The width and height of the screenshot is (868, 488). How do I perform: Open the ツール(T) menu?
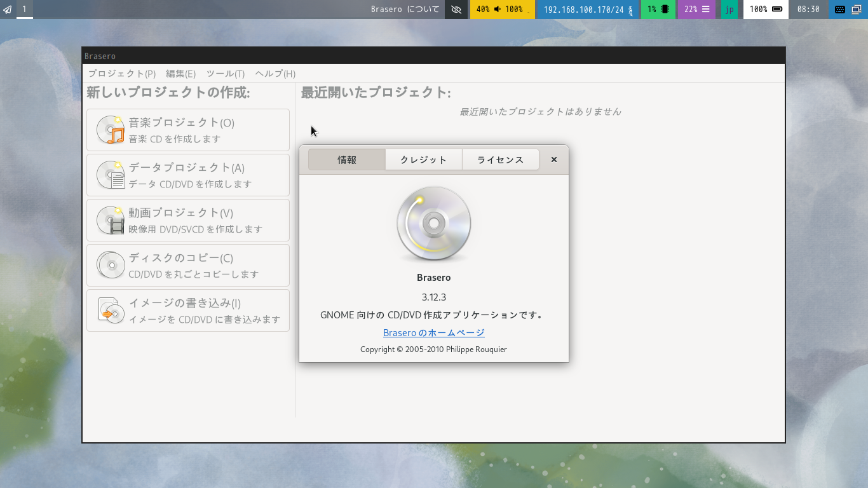(226, 74)
